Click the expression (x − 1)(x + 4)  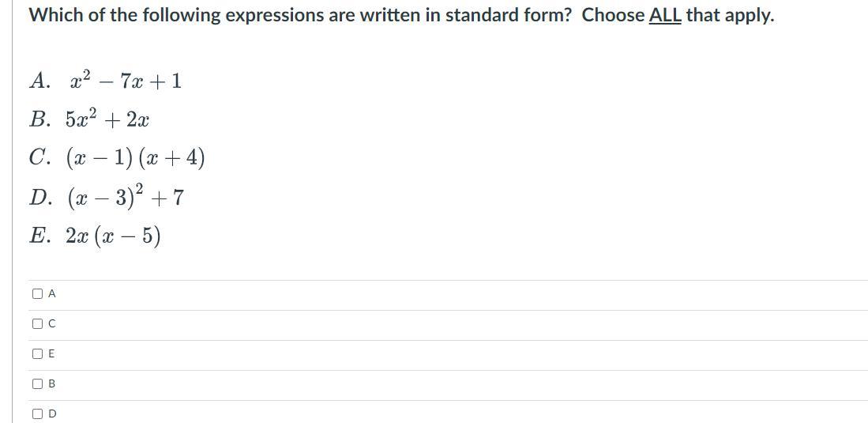tap(135, 158)
